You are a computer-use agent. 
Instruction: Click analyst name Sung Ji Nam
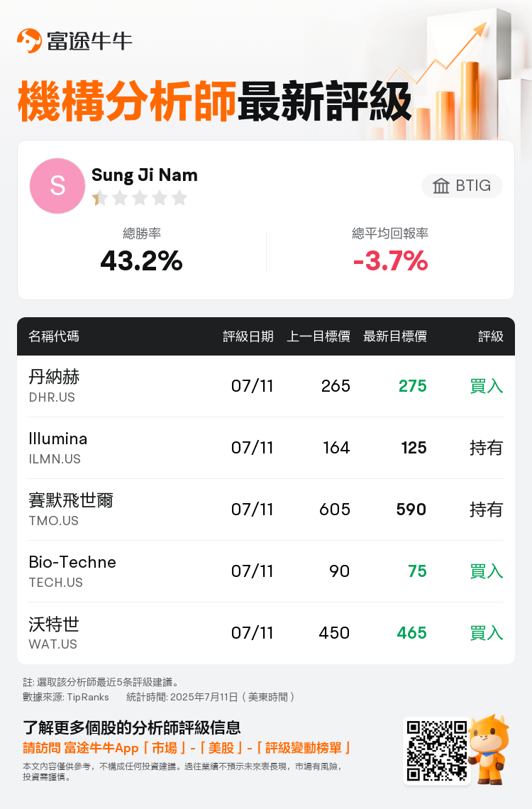144,175
